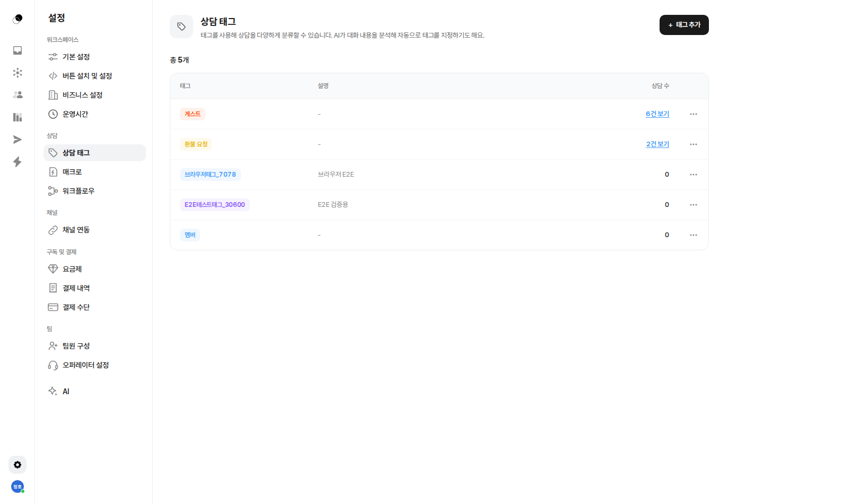Viewport: 849px width, 504px height.
Task: Click the app logo icon in the left rail
Action: tap(18, 19)
